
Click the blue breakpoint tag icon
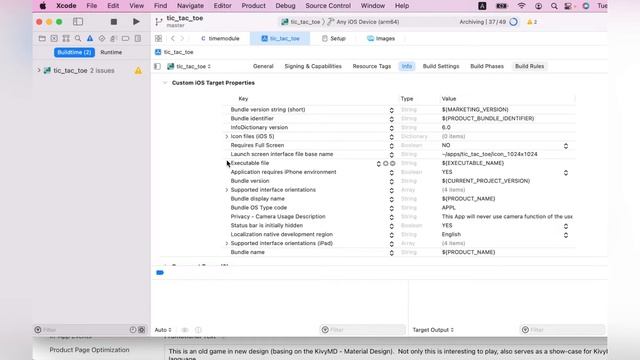[x=160, y=273]
